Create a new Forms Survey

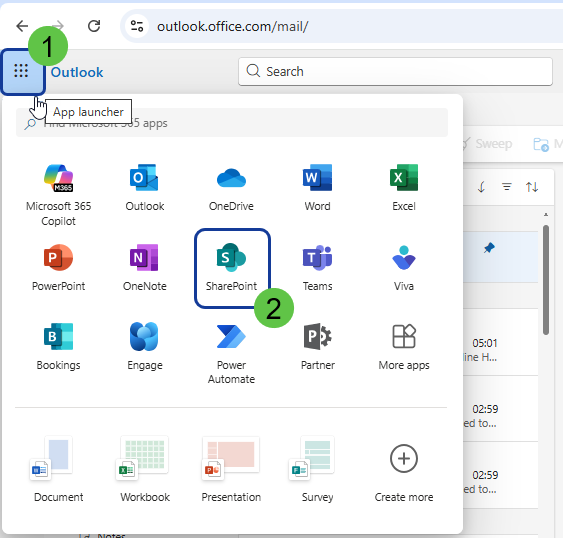[x=317, y=469]
